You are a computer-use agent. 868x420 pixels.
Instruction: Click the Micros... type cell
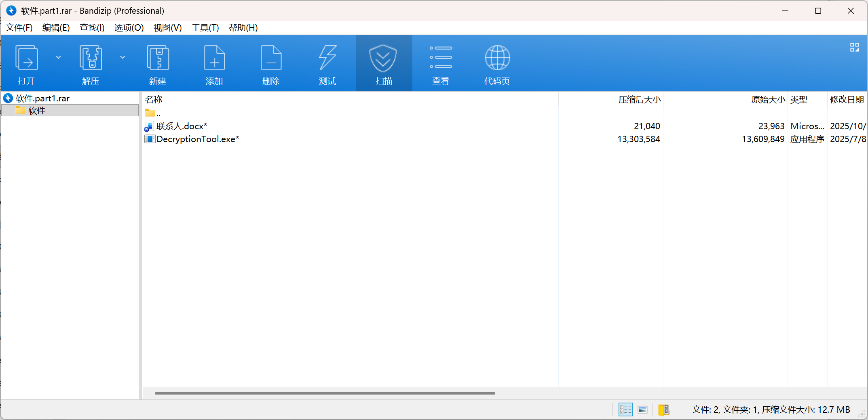(807, 126)
